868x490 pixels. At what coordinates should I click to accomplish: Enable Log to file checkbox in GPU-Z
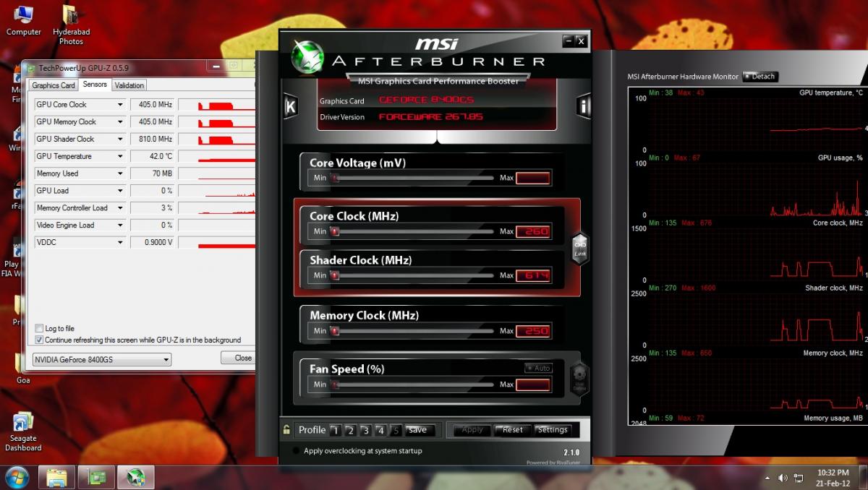[x=39, y=328]
